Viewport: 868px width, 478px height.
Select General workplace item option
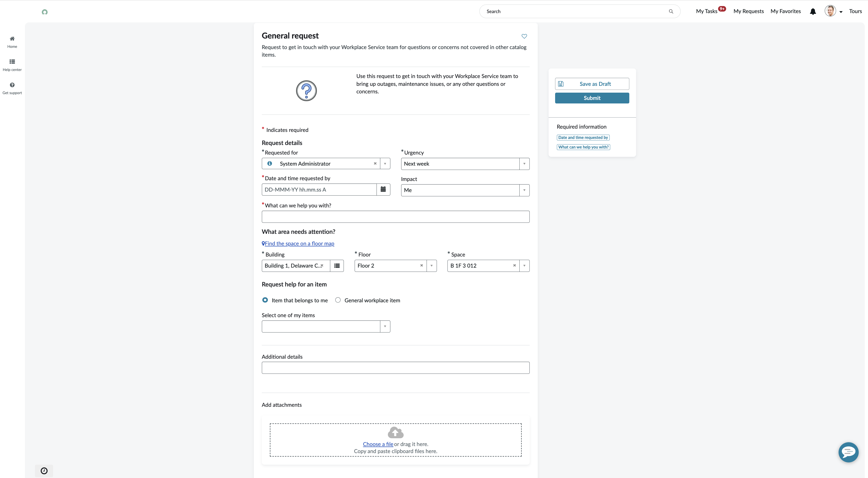point(338,300)
